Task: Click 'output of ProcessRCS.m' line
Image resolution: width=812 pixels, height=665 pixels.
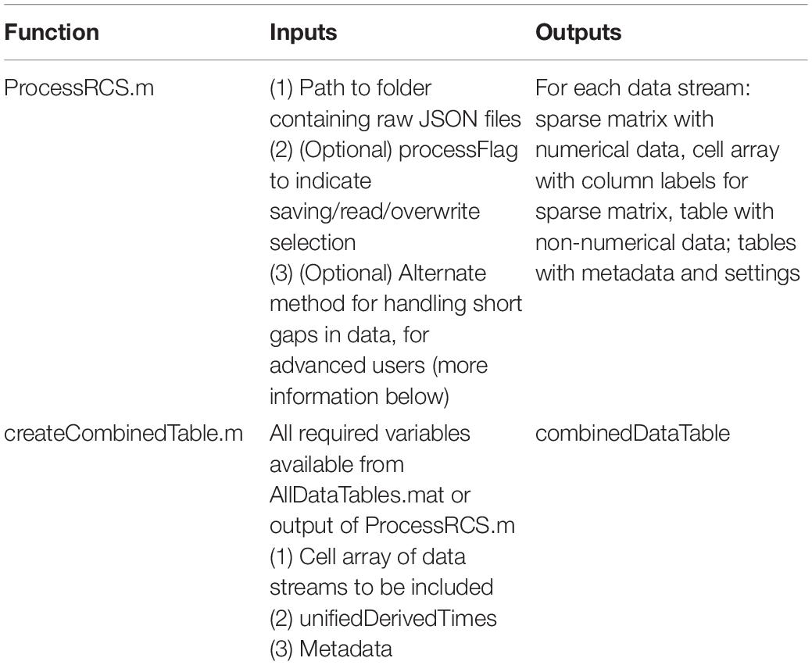Action: pyautogui.click(x=392, y=526)
